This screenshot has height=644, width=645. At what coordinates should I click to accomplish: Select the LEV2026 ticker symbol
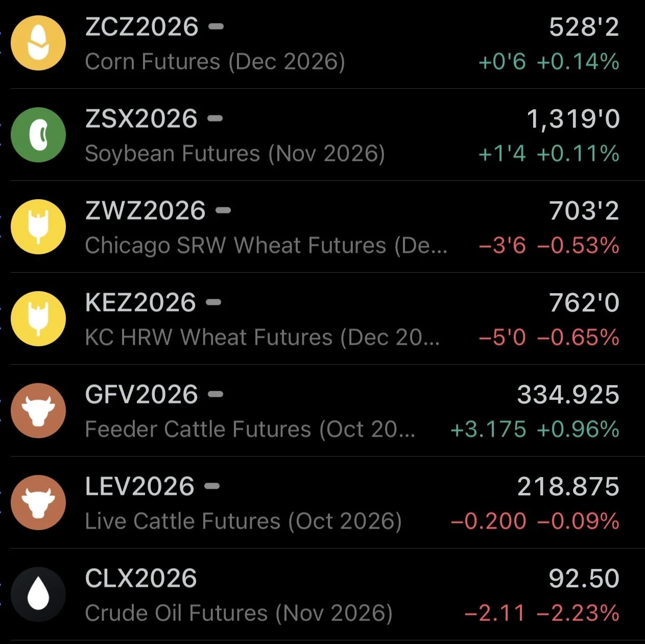[x=139, y=487]
